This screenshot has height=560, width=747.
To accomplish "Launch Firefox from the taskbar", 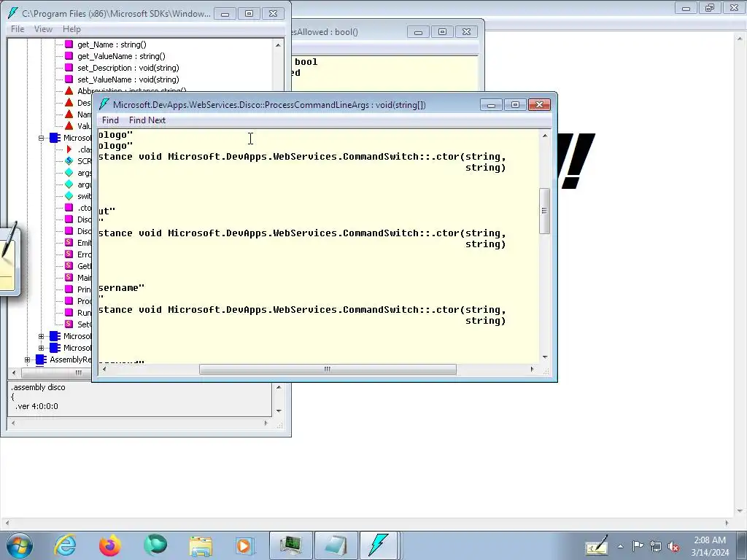I will click(x=109, y=545).
